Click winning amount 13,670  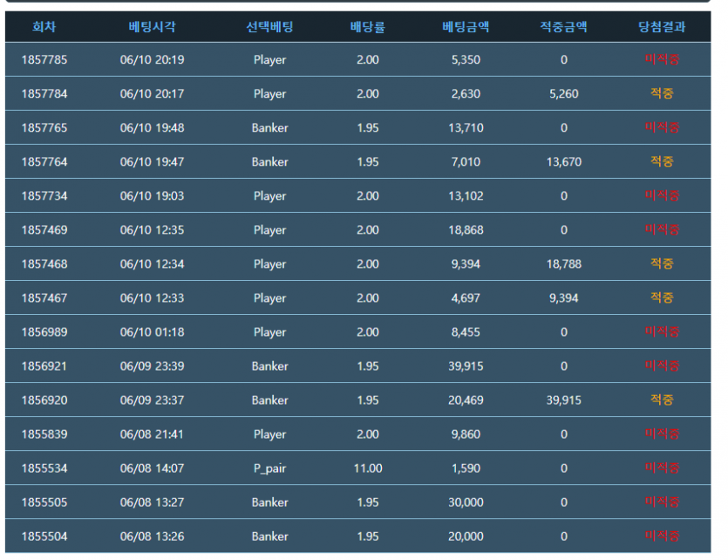[563, 162]
